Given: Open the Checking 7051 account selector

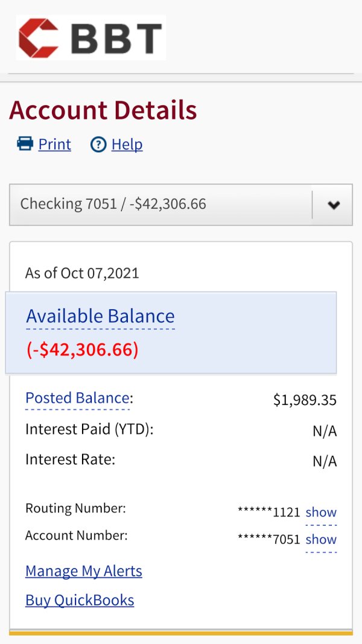Looking at the screenshot, I should [160, 204].
